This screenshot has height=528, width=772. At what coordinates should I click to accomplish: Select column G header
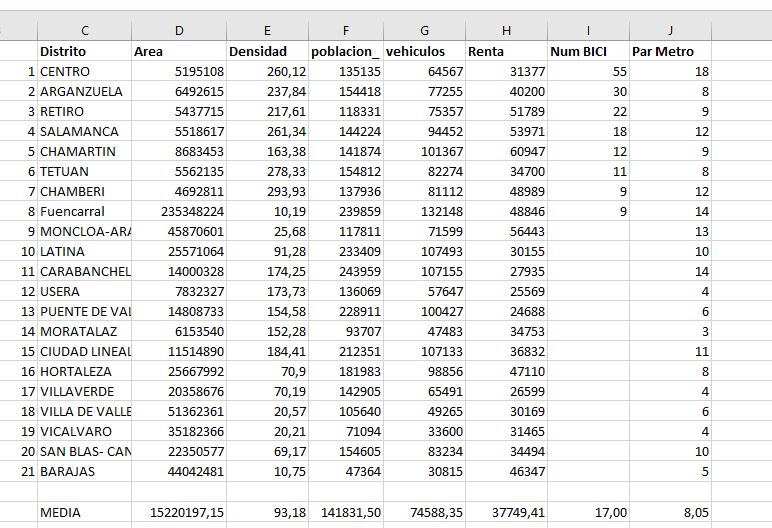425,31
